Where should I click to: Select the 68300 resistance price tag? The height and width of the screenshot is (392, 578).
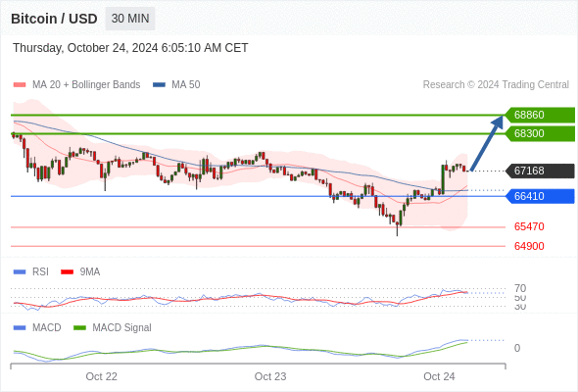[x=539, y=133]
